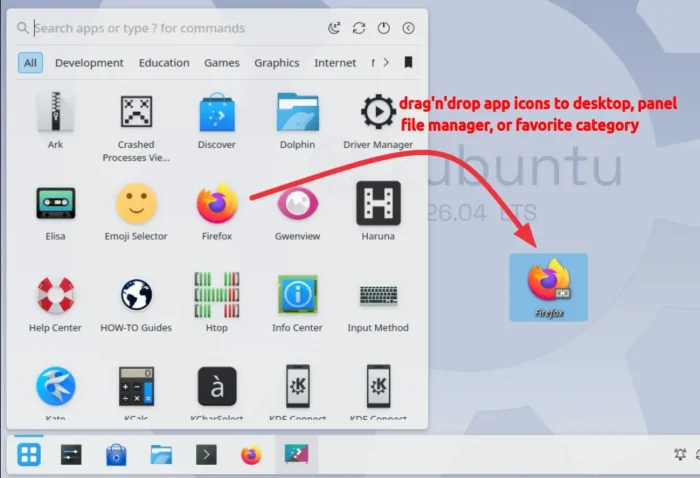Switch to the Development category
The height and width of the screenshot is (478, 700).
coord(89,62)
